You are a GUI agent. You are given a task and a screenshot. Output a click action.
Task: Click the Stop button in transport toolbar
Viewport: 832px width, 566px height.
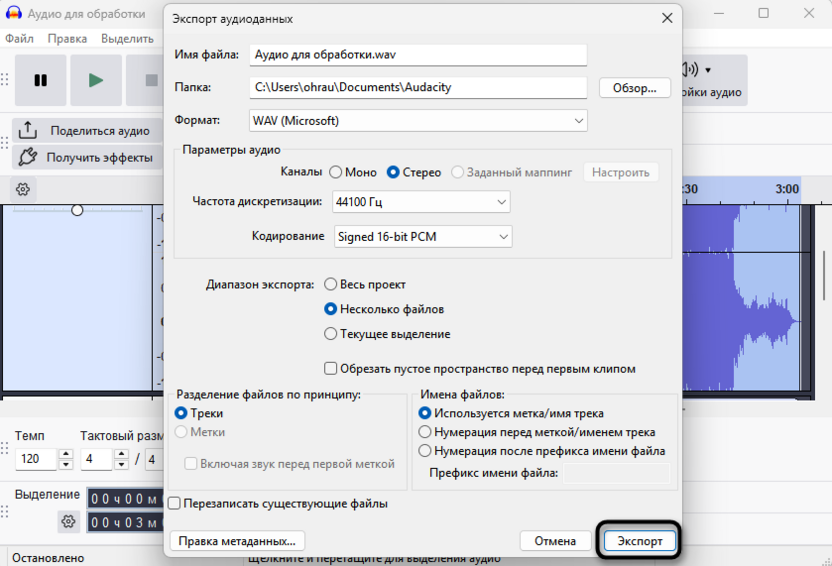click(151, 80)
